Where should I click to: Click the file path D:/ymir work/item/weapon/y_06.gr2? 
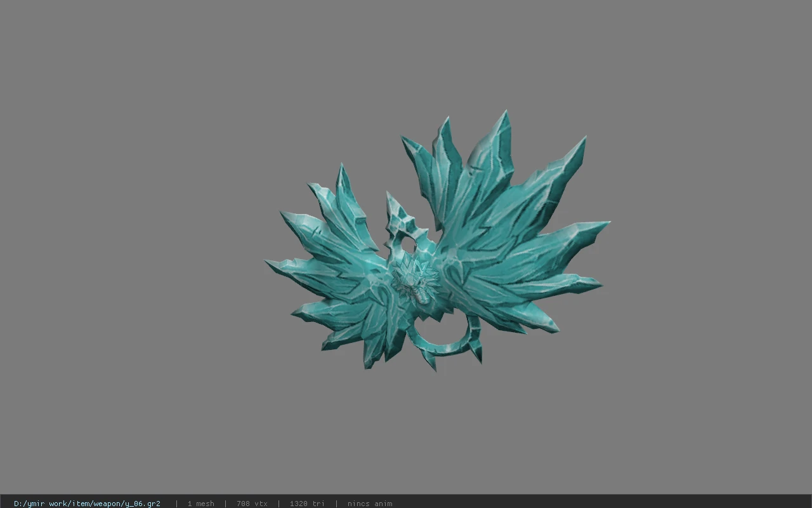point(87,504)
